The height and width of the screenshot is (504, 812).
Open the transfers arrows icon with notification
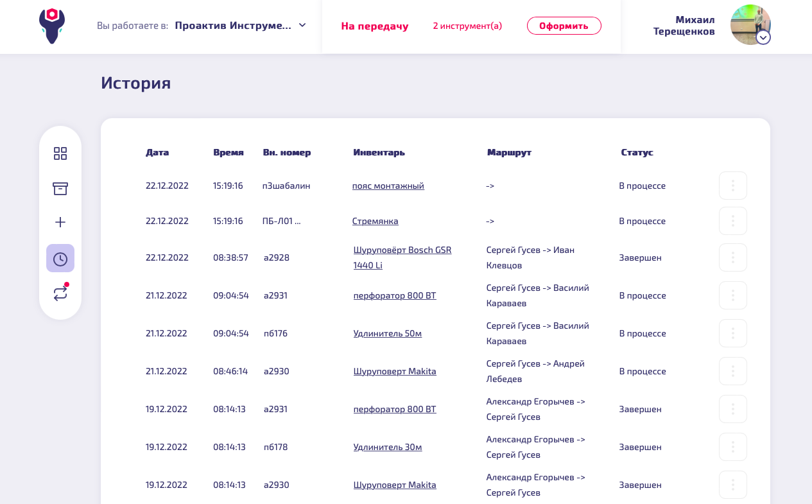click(x=60, y=293)
